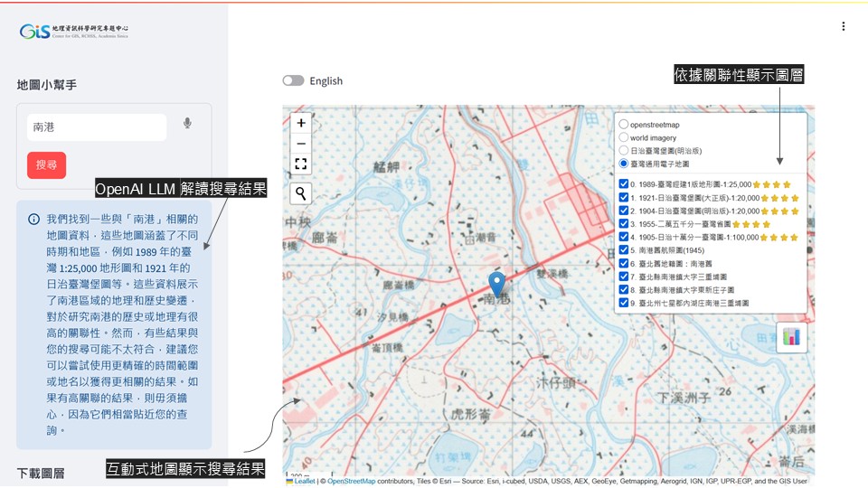Open the Leaflet attribution link
The image size is (868, 488).
304,482
